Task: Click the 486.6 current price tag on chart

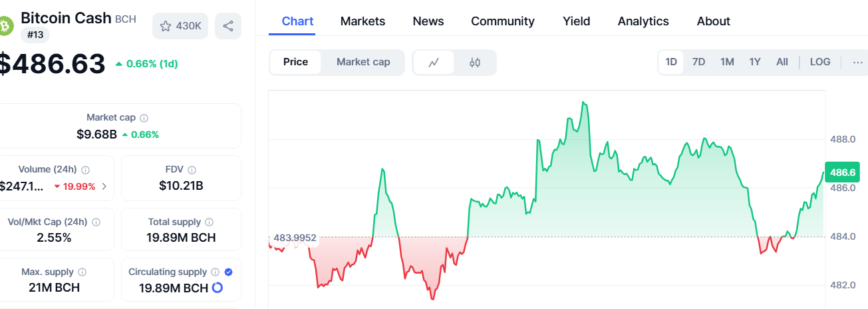Action: (x=843, y=172)
